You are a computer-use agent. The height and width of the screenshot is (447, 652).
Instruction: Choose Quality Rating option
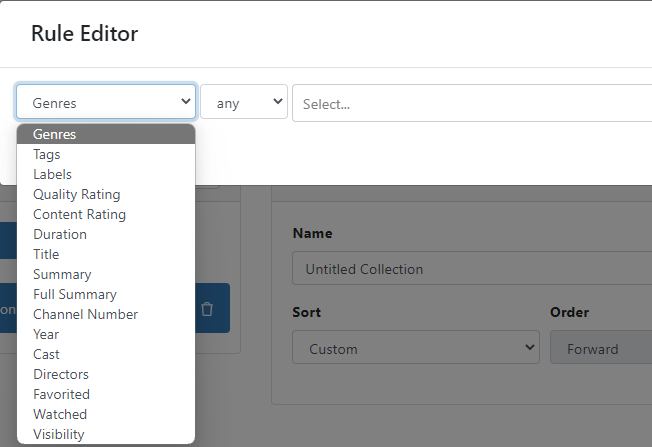(76, 194)
